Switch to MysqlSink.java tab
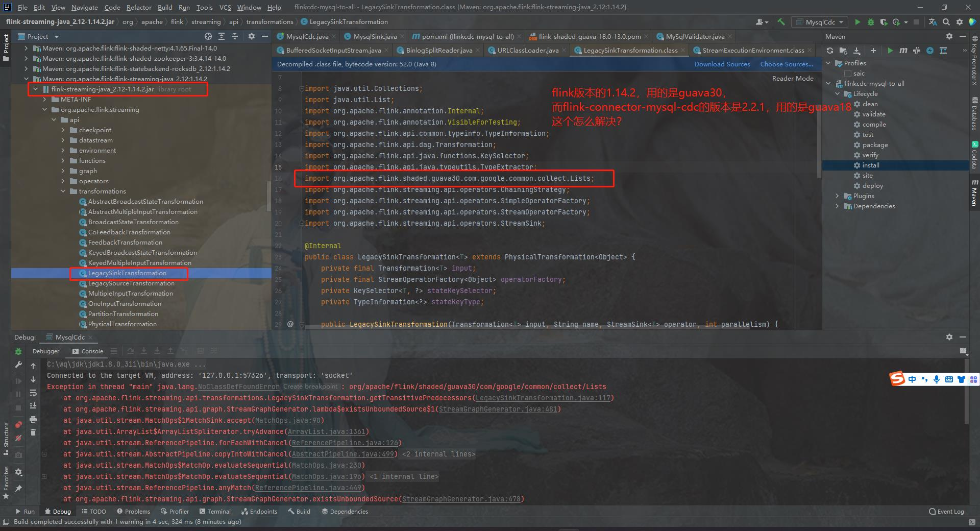This screenshot has width=980, height=531. click(x=375, y=36)
